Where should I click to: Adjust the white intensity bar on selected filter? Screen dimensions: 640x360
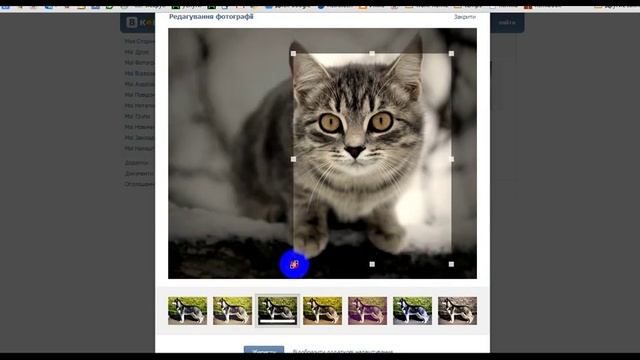tap(278, 322)
